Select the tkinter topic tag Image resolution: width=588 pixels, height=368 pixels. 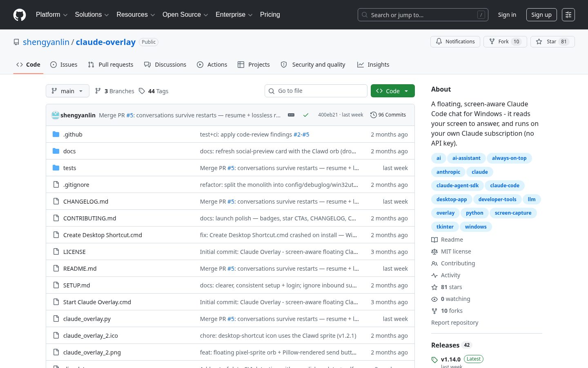(445, 227)
